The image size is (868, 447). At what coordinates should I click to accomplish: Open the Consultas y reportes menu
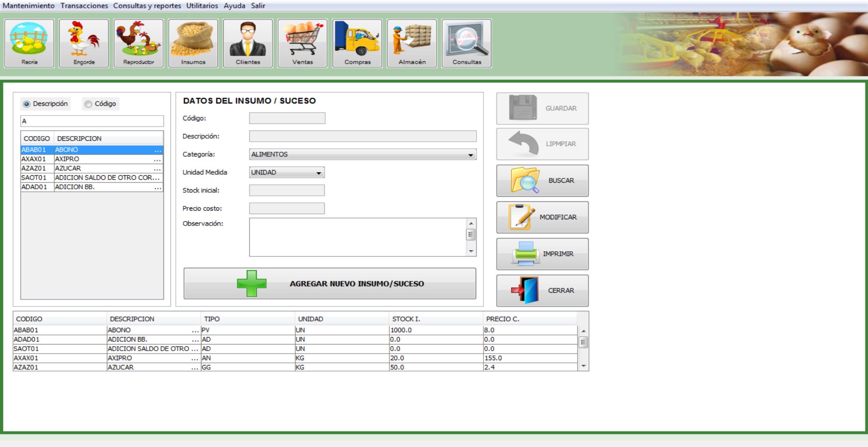coord(147,6)
